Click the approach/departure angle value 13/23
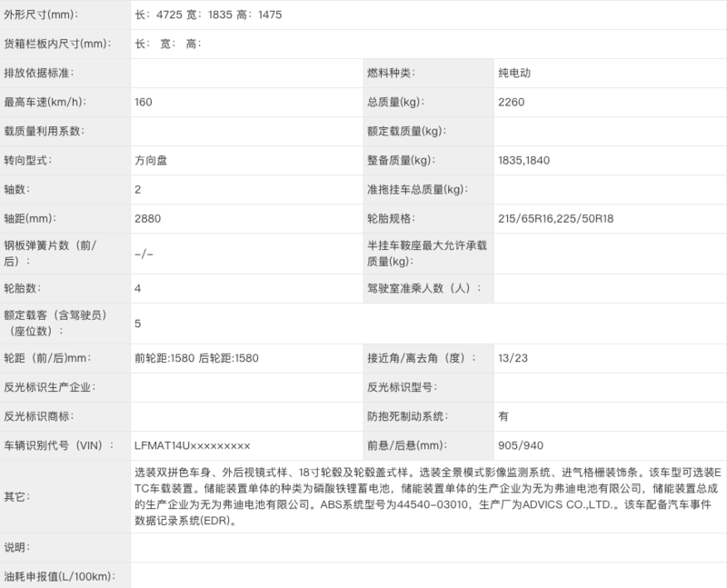The width and height of the screenshot is (727, 588). 513,358
